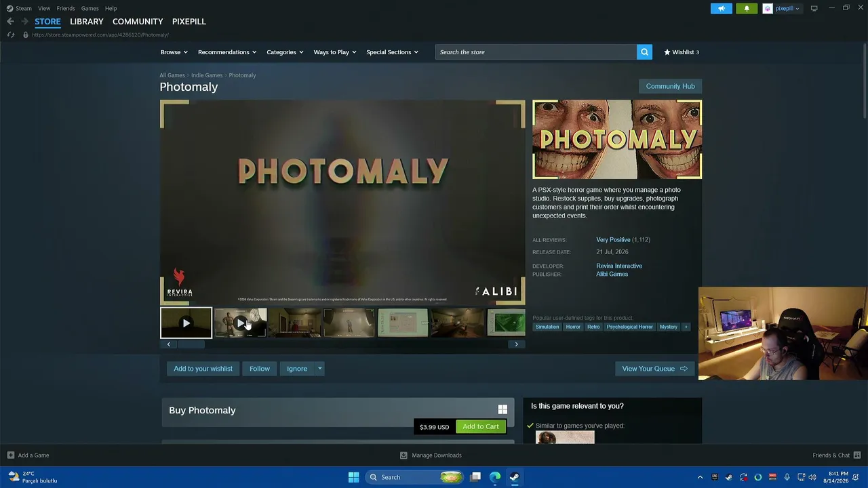Expand the pixepill account dropdown
This screenshot has width=868, height=488.
pos(787,8)
